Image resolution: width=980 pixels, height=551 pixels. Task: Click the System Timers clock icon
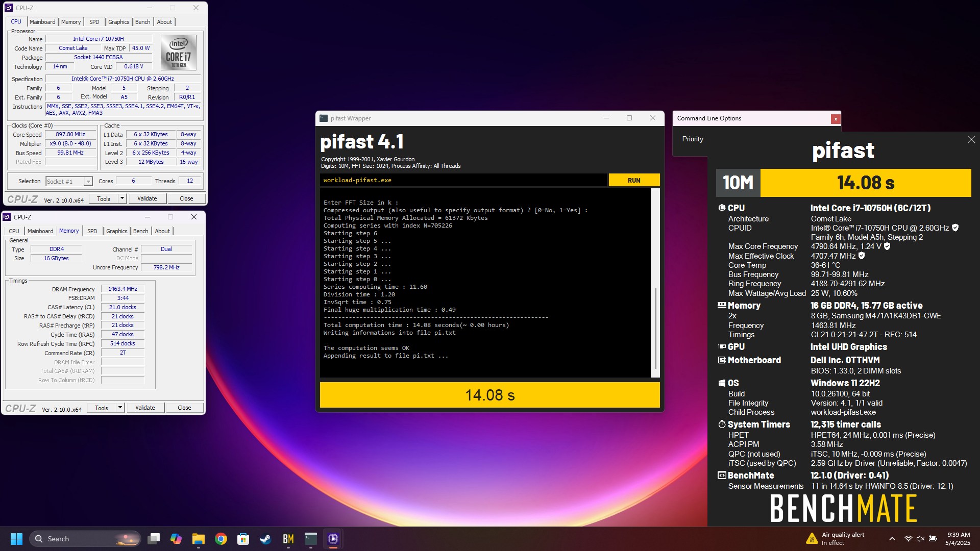point(722,424)
